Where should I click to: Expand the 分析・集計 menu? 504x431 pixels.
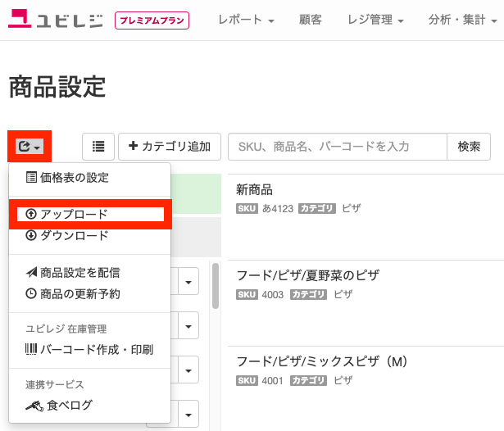[462, 20]
